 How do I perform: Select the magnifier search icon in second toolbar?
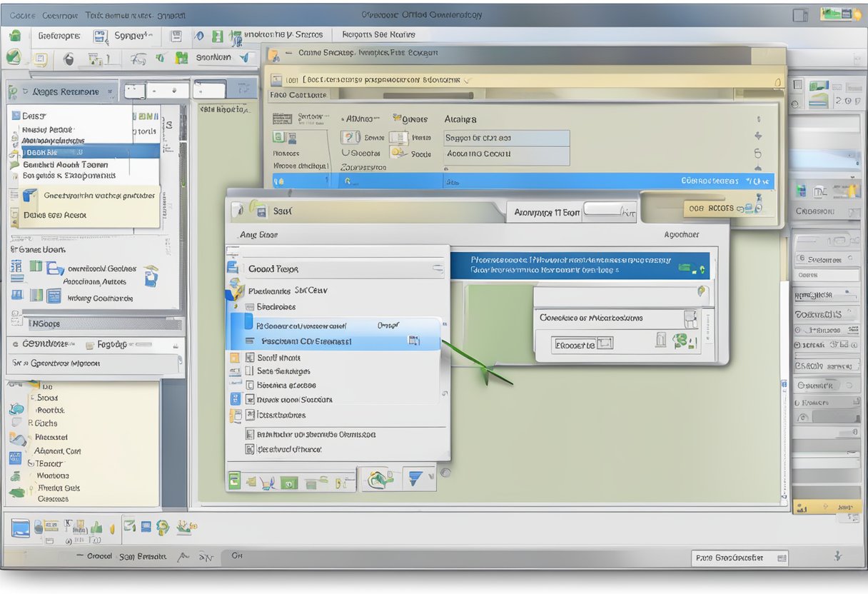(x=69, y=60)
